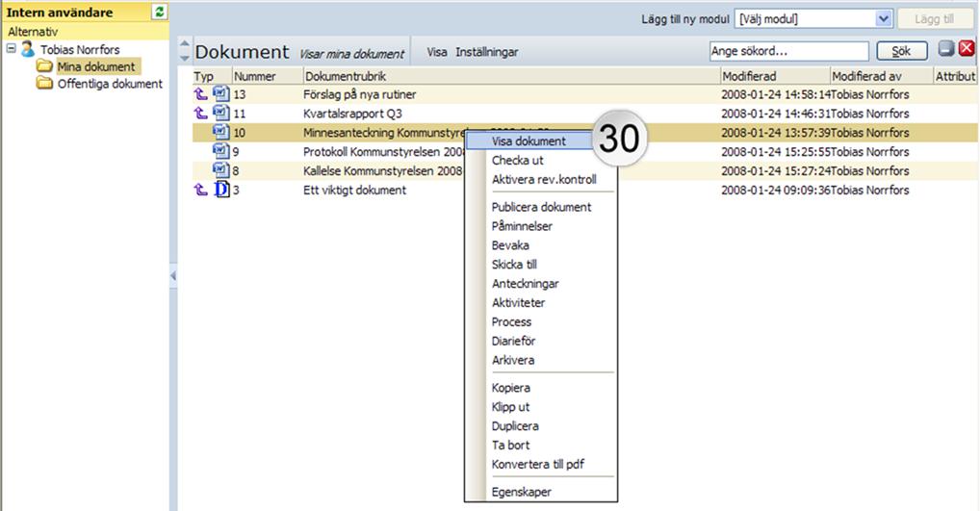Close the Dokument module with the red X
Viewport: 980px width, 511px height.
point(967,49)
